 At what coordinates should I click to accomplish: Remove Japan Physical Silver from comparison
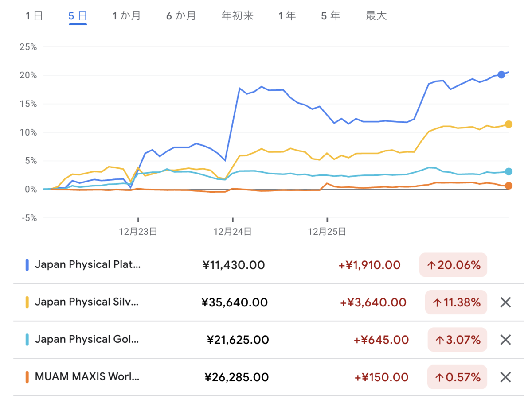click(x=505, y=302)
